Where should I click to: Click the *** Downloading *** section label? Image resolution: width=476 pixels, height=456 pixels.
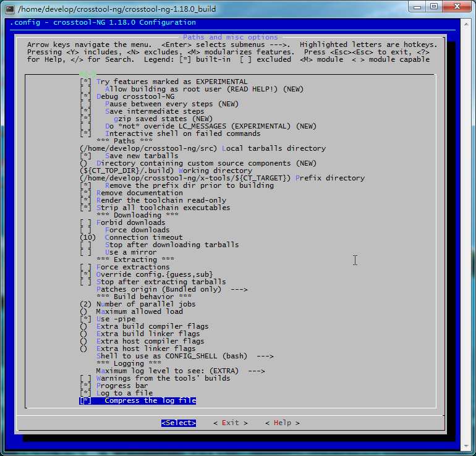click(x=137, y=216)
